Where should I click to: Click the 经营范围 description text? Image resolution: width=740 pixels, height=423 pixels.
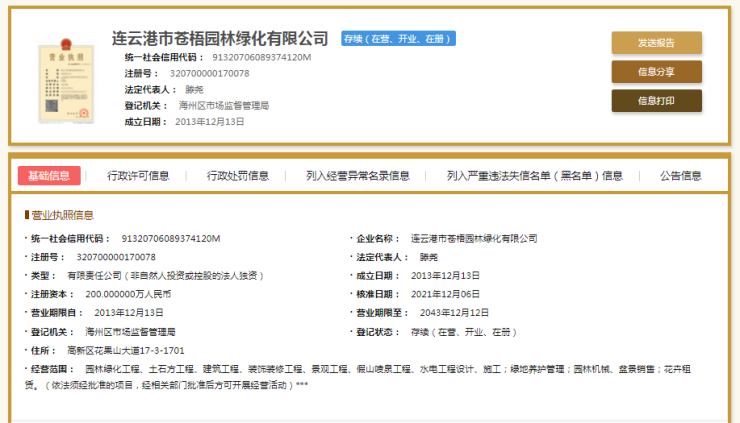[x=358, y=377]
